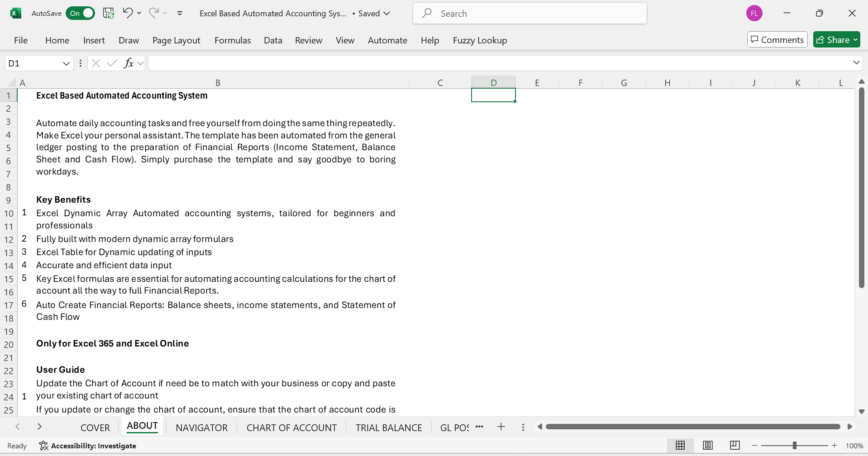Switch to Page Layout view icon

[x=707, y=446]
